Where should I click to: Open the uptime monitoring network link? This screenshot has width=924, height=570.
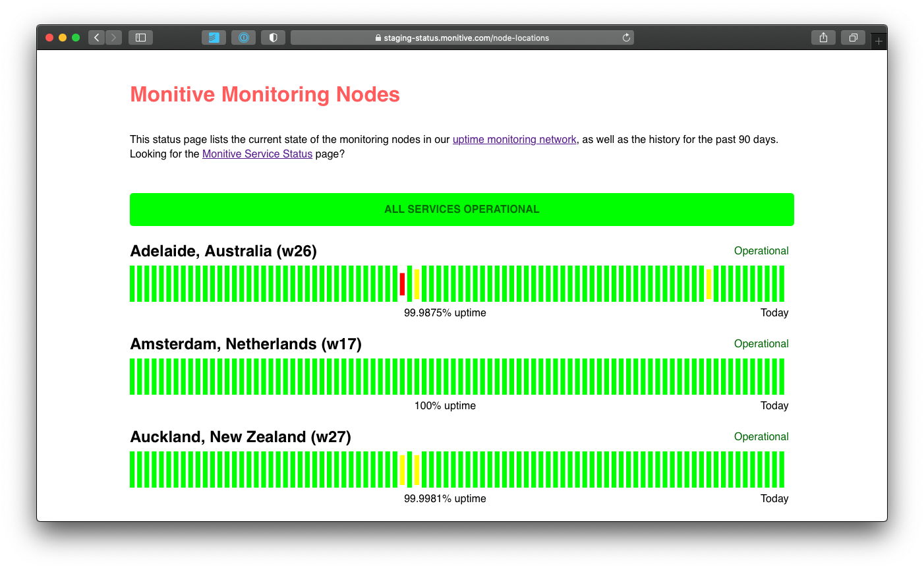514,139
